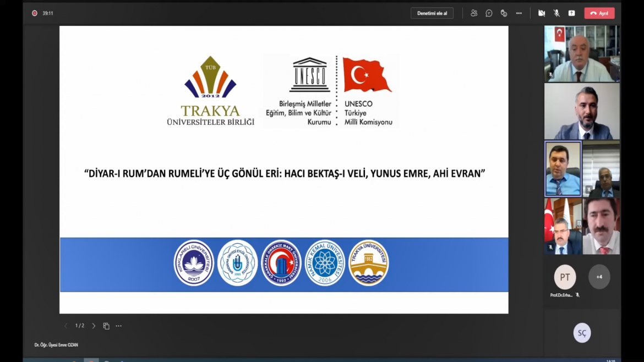Screen dimensions: 644x362
Task: Click the Denetimi ele al button
Action: (432, 13)
